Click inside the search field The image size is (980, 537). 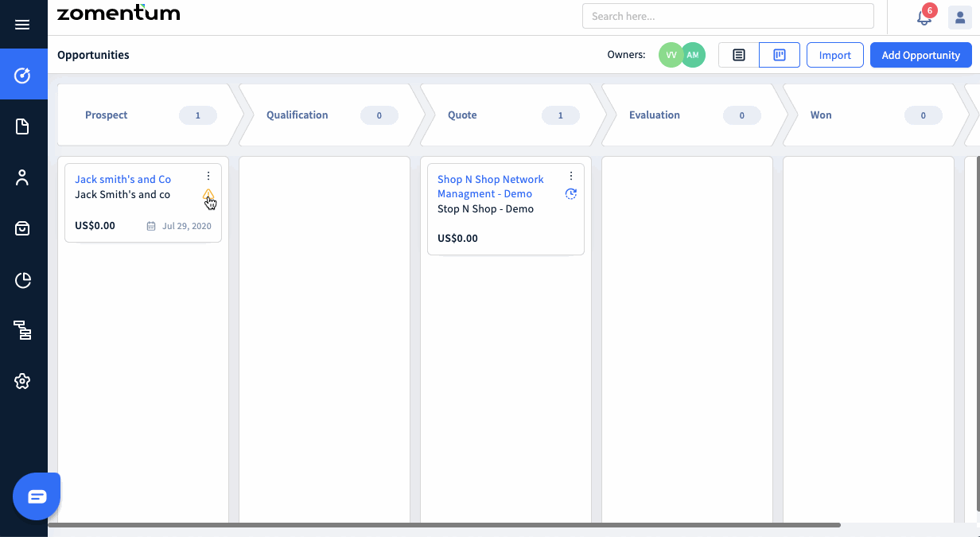(727, 16)
